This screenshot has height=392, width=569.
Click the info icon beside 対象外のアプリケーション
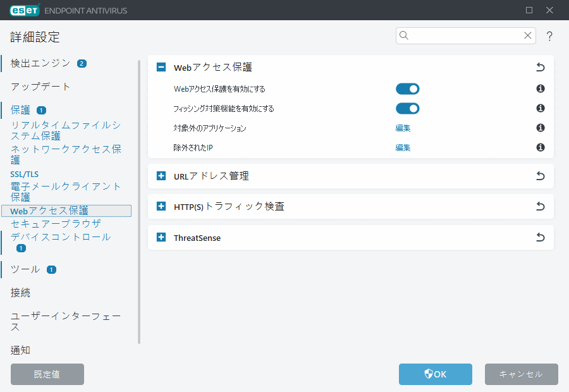click(540, 128)
